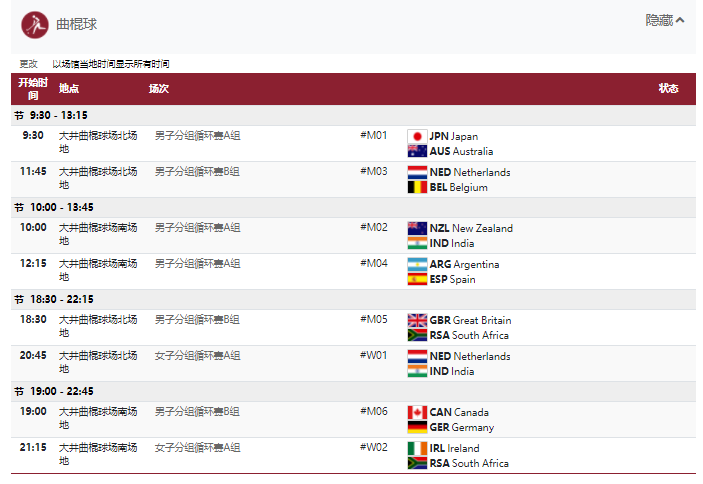Click the 开始时间 column header
Image resolution: width=703 pixels, height=484 pixels.
tap(33, 89)
